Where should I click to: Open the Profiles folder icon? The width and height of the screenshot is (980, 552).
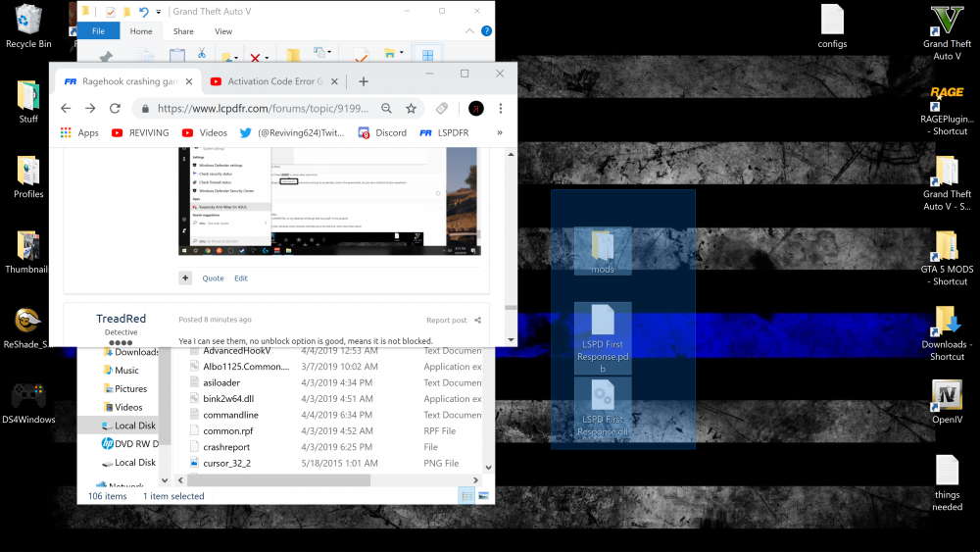[28, 176]
